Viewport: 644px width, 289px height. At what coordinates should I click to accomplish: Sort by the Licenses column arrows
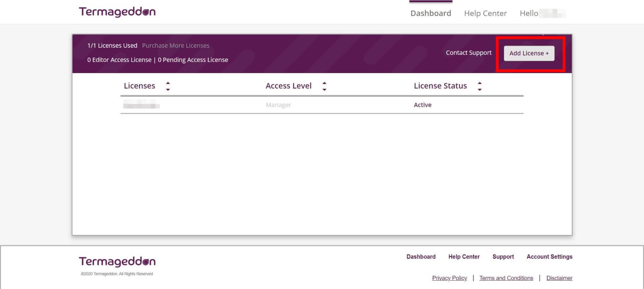coord(168,86)
